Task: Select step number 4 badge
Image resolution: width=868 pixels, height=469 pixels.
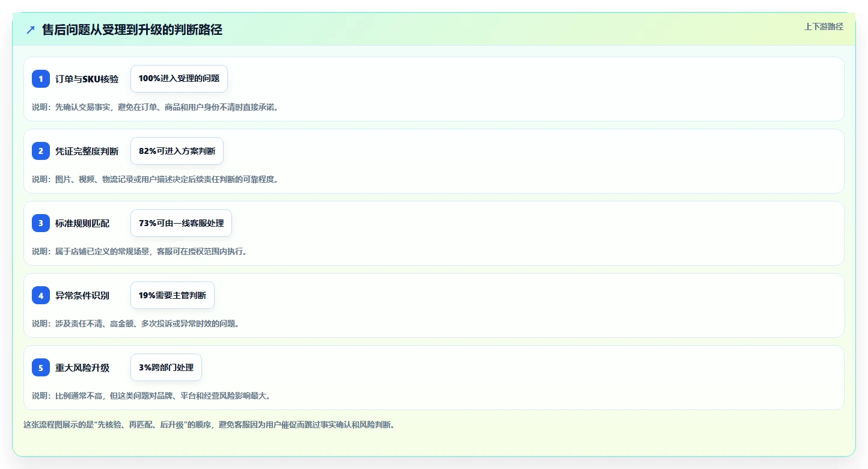Action: (41, 295)
